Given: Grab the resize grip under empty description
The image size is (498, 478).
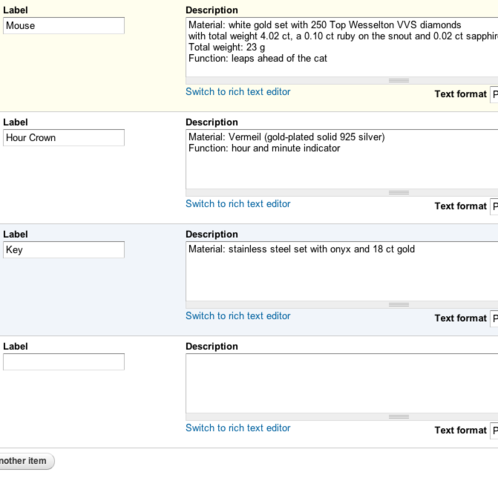Looking at the screenshot, I should coord(399,416).
